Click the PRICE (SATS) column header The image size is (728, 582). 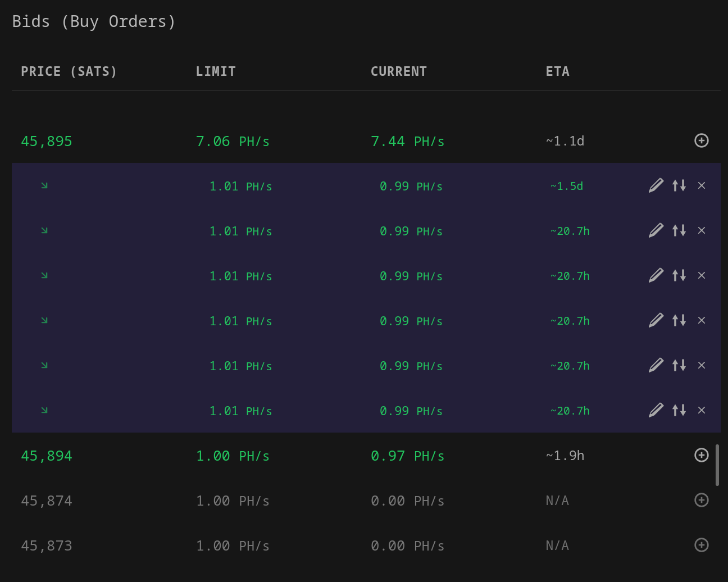click(69, 71)
